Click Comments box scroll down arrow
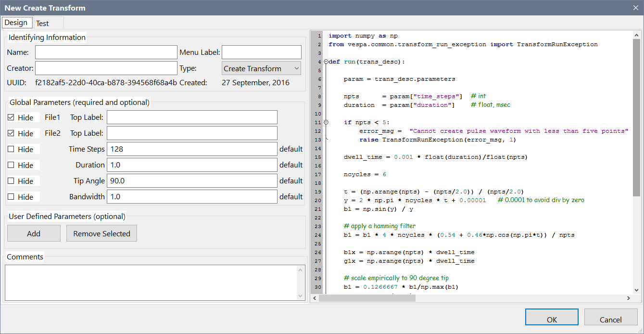Viewport: 644px width, 334px height. coord(301,296)
